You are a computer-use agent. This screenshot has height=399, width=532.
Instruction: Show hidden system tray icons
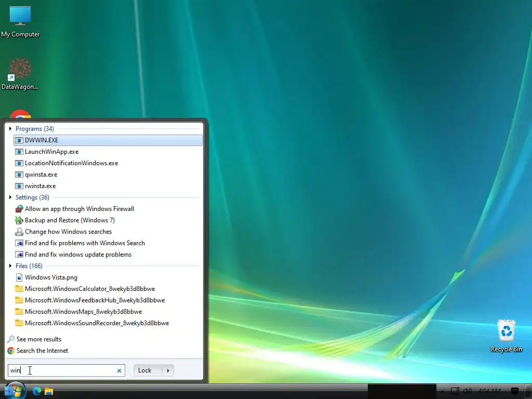(x=443, y=391)
